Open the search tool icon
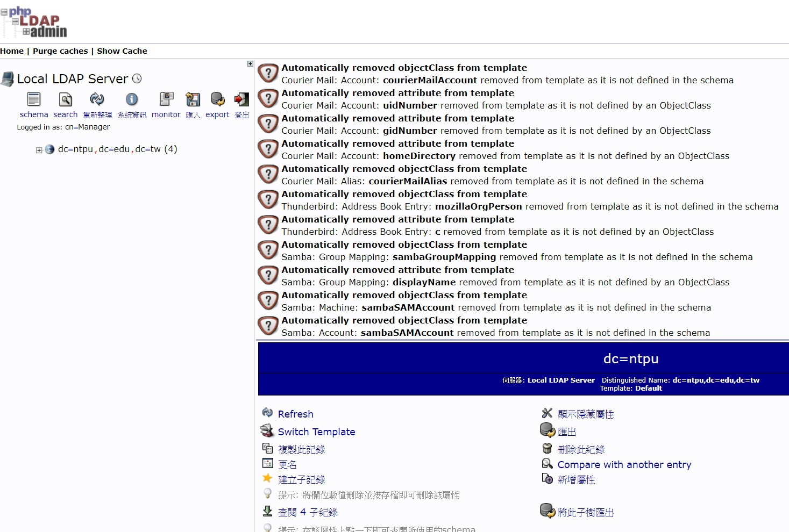Image resolution: width=789 pixels, height=532 pixels. [65, 99]
